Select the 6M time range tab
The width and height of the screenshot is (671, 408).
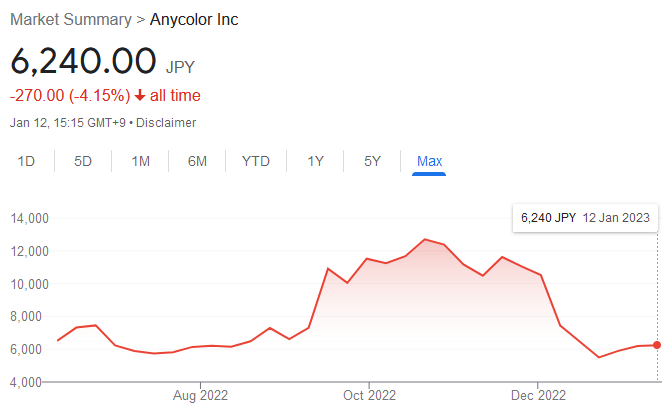(x=197, y=161)
